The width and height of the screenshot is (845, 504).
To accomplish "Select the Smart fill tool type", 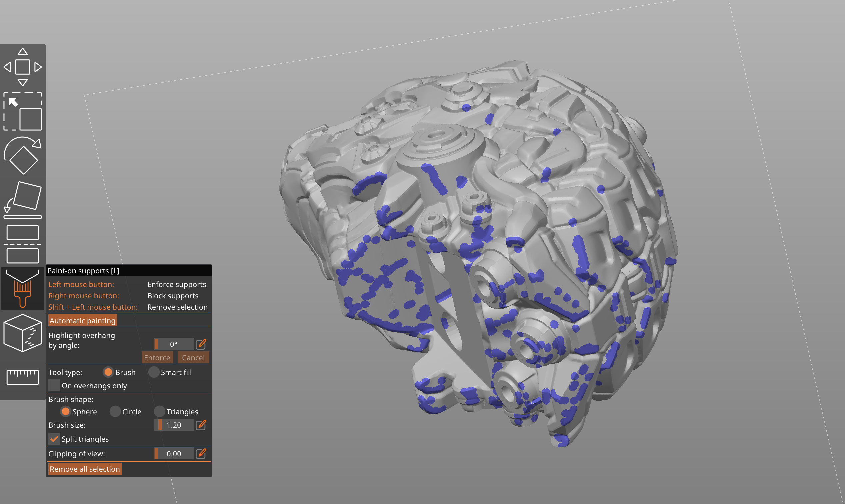I will coord(154,372).
